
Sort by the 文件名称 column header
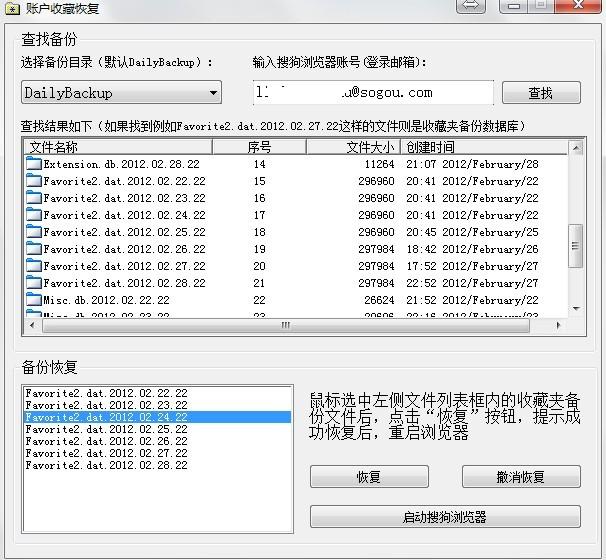pos(118,147)
